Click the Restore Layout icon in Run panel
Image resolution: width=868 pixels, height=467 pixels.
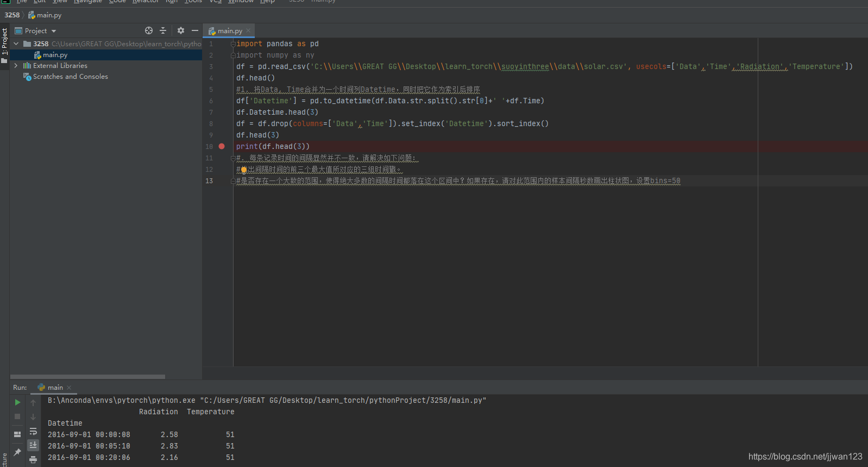[17, 434]
